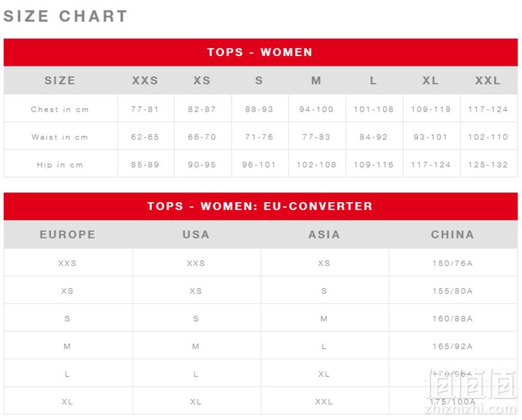
Task: Select the Hip in cm row label
Action: (60, 165)
